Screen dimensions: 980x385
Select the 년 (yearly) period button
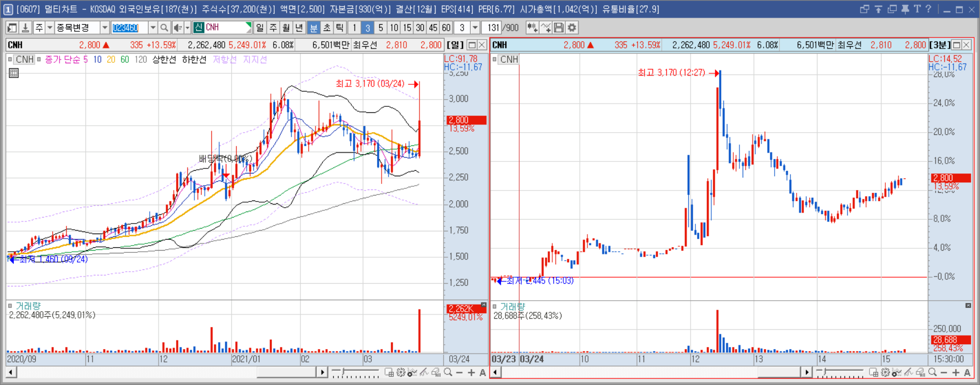click(299, 28)
